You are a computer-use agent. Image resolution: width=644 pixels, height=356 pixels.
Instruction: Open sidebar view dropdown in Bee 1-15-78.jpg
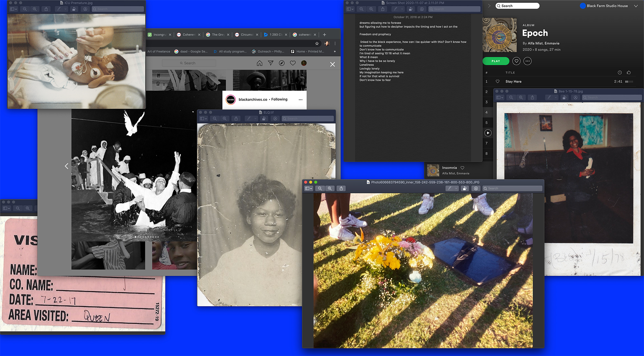click(x=499, y=97)
